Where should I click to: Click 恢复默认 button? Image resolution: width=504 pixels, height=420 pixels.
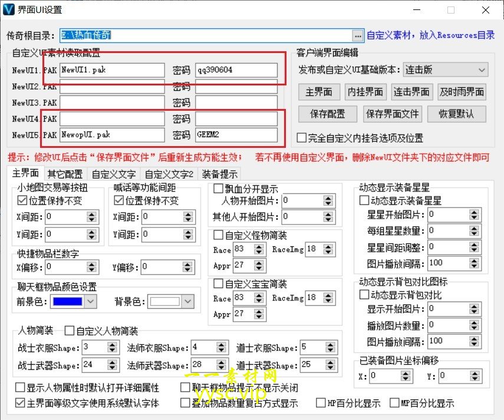(x=456, y=114)
